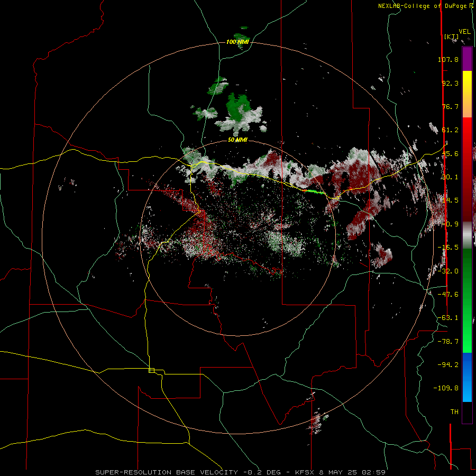Click the VEL legend heading

tap(464, 31)
